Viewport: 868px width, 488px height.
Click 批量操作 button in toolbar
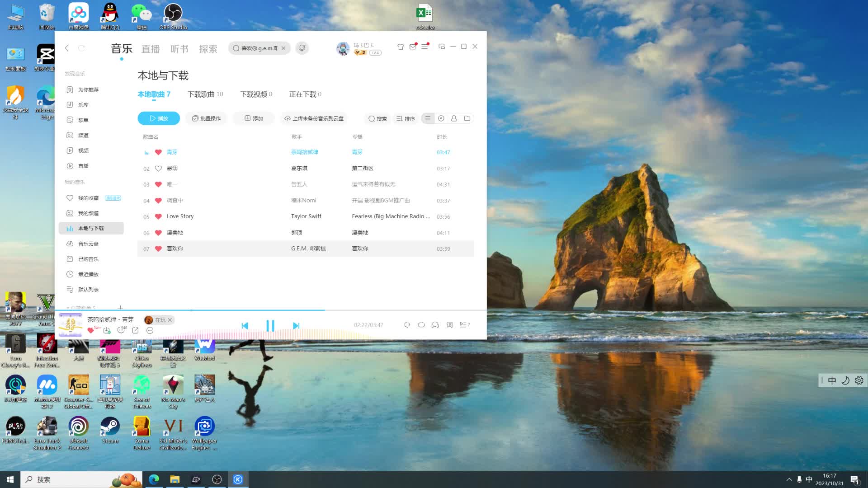tap(206, 118)
